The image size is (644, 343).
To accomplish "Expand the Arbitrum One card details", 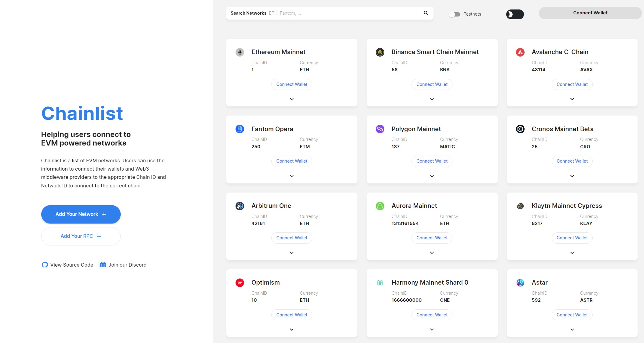I will tap(292, 253).
